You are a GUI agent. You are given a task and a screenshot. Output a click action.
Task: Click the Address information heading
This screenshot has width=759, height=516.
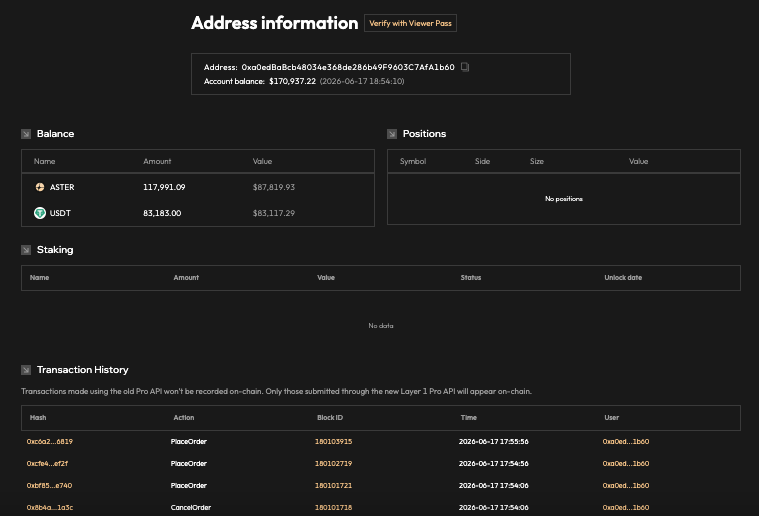(x=274, y=23)
